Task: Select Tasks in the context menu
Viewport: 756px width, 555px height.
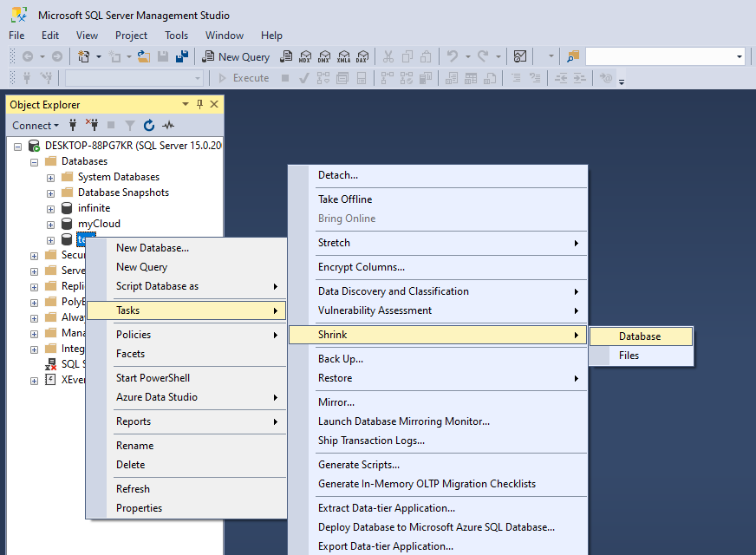Action: coord(186,310)
